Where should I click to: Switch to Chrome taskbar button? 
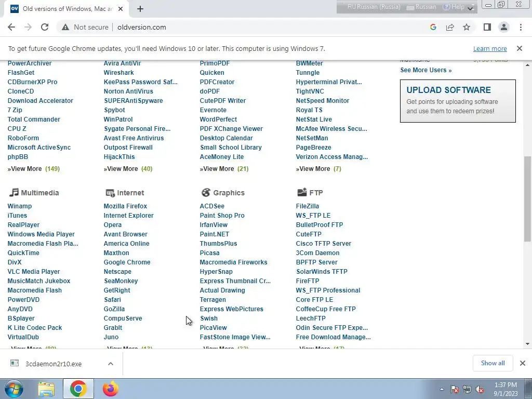point(78,389)
